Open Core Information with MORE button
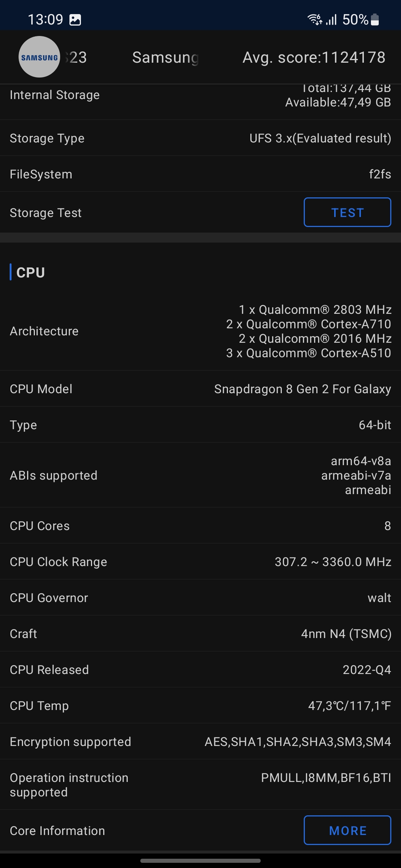 347,830
